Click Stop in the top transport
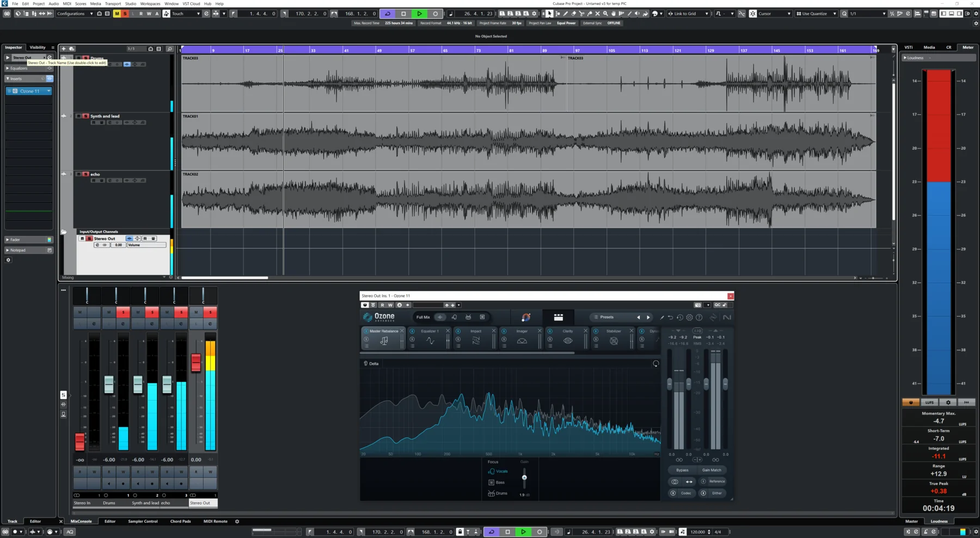The image size is (980, 538). coord(403,14)
